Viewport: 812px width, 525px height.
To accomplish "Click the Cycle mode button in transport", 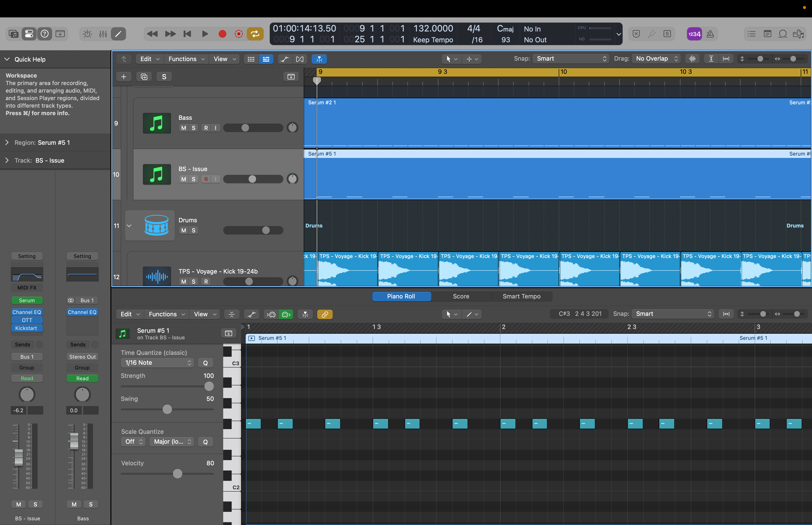I will point(255,34).
